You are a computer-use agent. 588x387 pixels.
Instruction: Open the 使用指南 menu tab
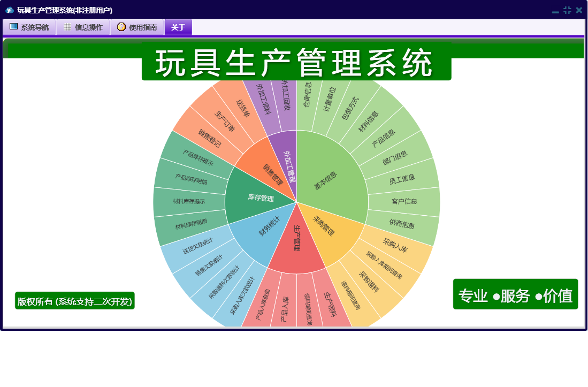137,27
